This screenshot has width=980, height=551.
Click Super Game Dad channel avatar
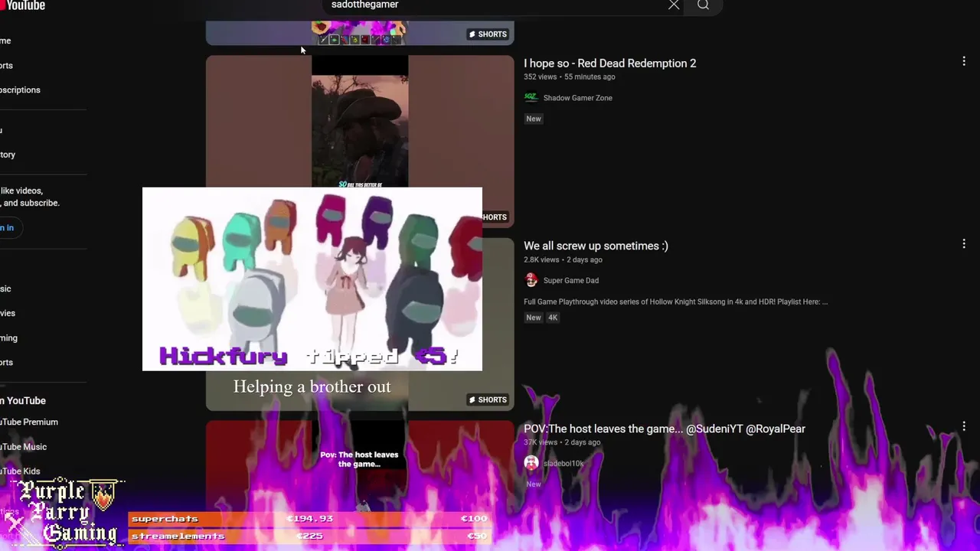pyautogui.click(x=531, y=280)
